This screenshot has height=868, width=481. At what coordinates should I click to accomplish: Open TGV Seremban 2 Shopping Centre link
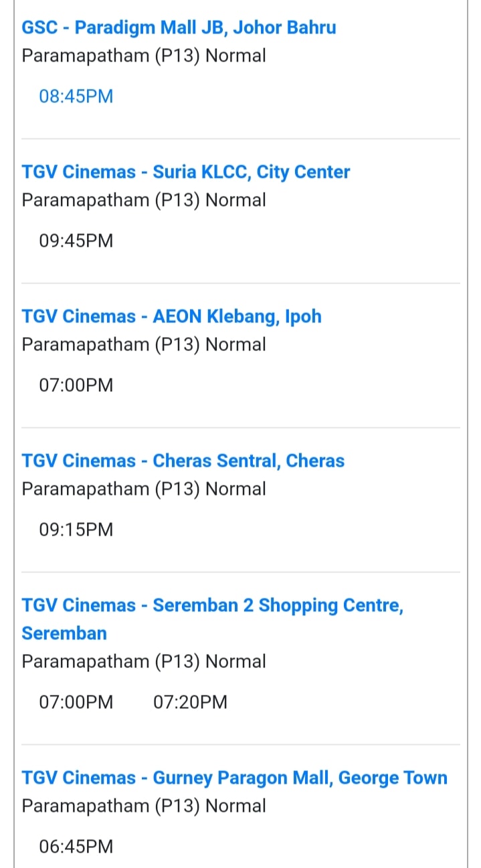click(x=213, y=619)
